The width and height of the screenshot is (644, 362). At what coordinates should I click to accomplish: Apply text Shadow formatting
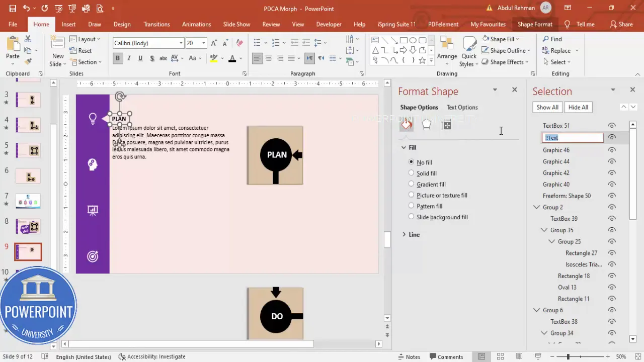point(151,58)
